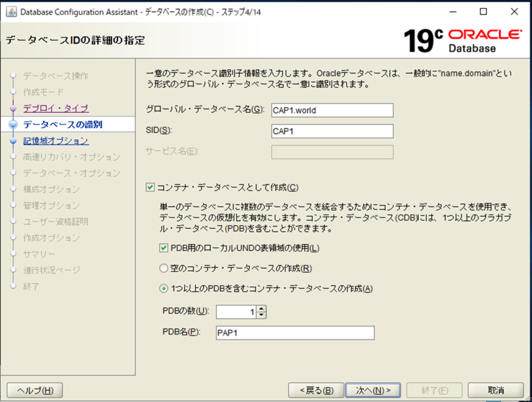Increase PDBの数 with up arrow

pos(261,309)
